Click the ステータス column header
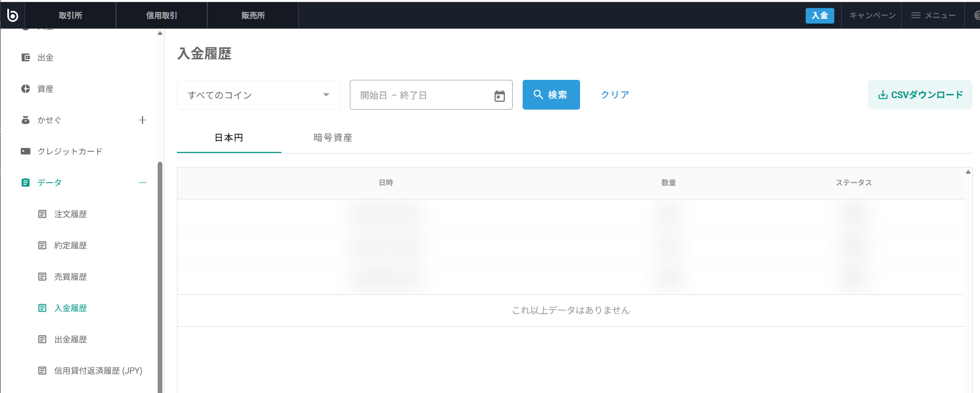 854,183
